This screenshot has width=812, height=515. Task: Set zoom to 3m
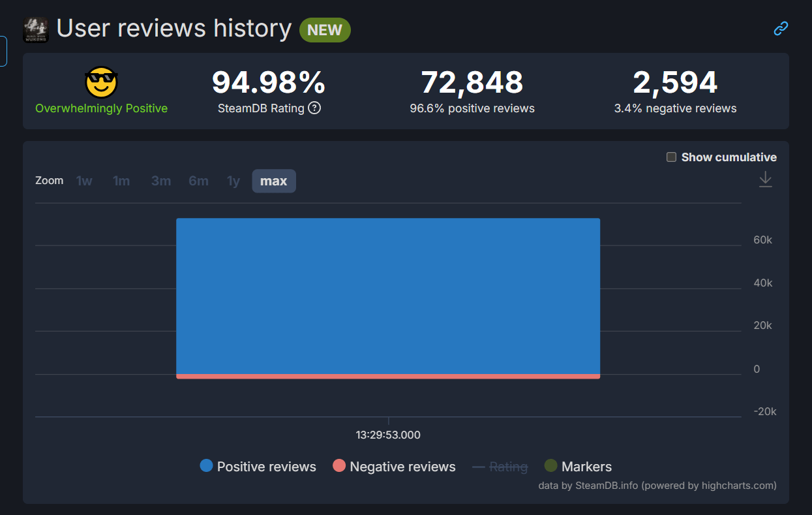pyautogui.click(x=161, y=181)
